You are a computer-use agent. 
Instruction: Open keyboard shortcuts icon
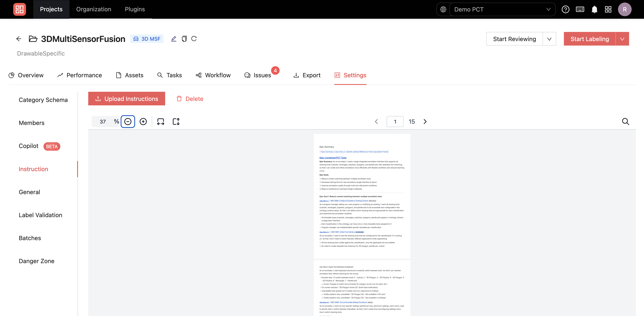point(580,10)
